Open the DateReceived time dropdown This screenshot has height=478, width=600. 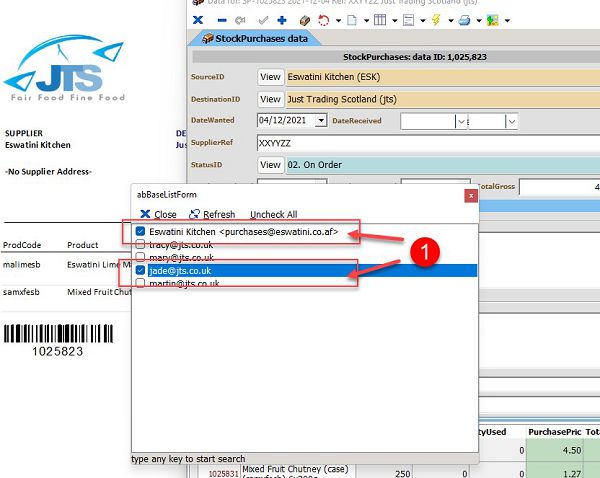[x=512, y=122]
